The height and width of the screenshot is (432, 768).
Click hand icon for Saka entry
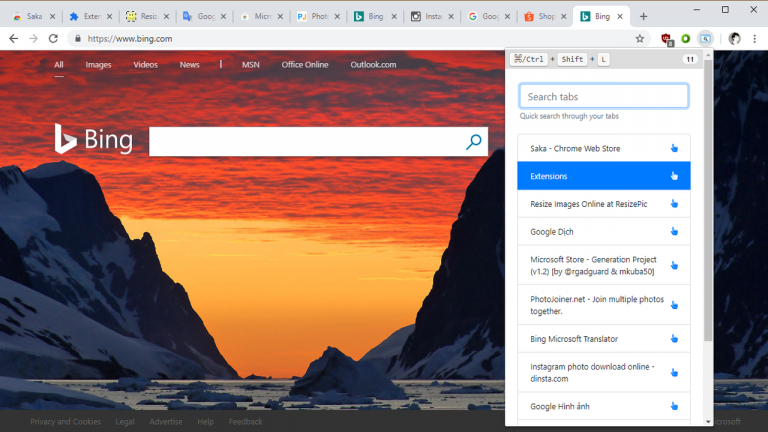674,148
